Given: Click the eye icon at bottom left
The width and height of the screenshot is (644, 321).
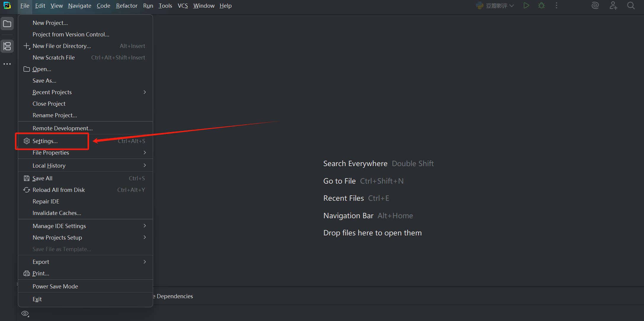Looking at the screenshot, I should point(25,314).
